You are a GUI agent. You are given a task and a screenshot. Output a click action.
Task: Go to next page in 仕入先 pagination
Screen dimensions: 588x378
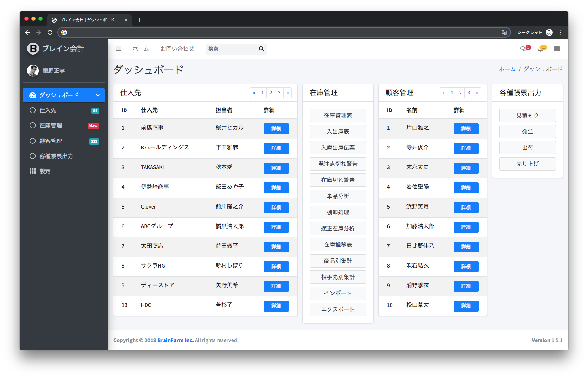click(287, 93)
